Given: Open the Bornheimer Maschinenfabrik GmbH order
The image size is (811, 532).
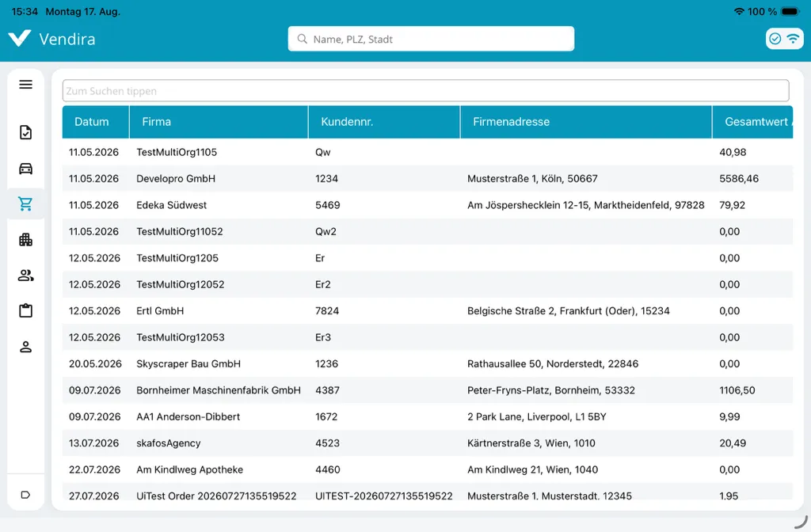Looking at the screenshot, I should click(428, 389).
